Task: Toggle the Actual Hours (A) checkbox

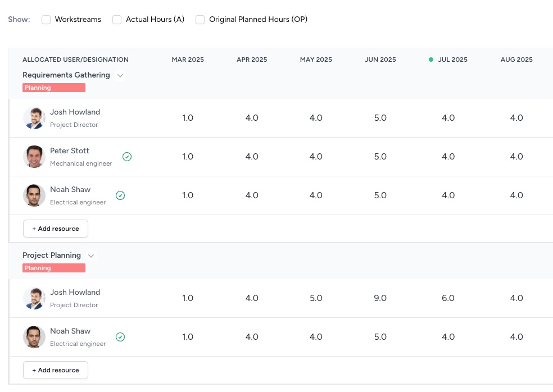Action: coord(117,20)
